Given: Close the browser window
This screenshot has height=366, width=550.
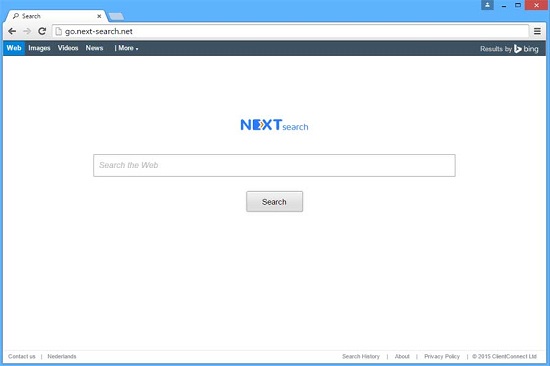Looking at the screenshot, I should click(536, 5).
